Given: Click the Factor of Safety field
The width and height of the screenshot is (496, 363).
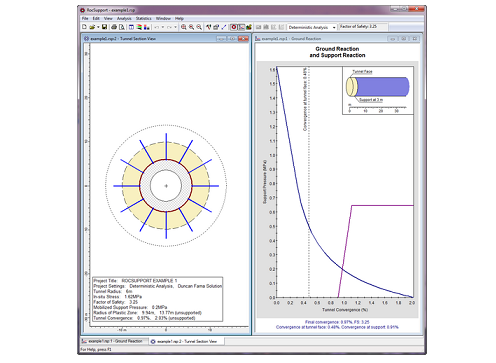Looking at the screenshot, I should pos(363,27).
